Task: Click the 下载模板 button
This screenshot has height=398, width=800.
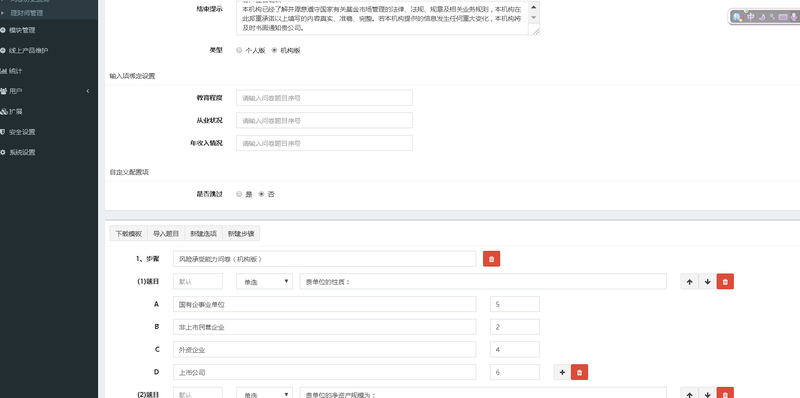Action: point(129,234)
